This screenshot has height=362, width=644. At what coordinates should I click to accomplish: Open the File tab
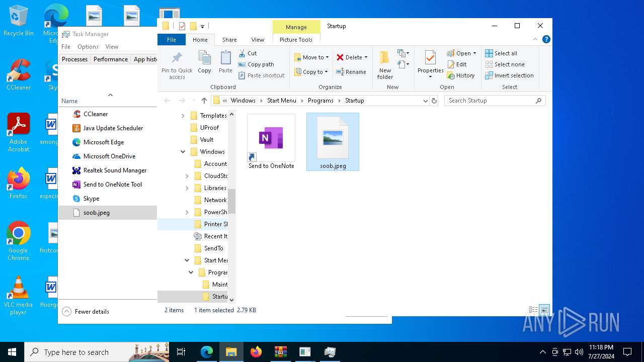[x=172, y=40]
